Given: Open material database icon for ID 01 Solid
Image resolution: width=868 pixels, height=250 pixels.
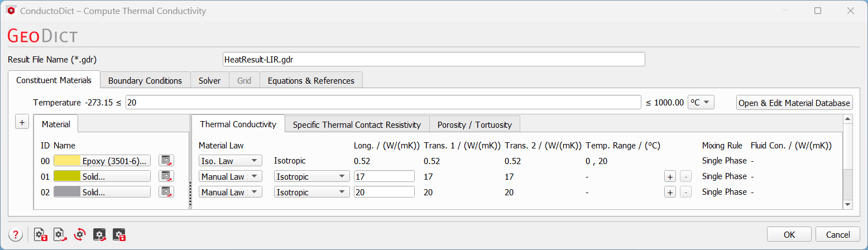Looking at the screenshot, I should click(x=166, y=176).
